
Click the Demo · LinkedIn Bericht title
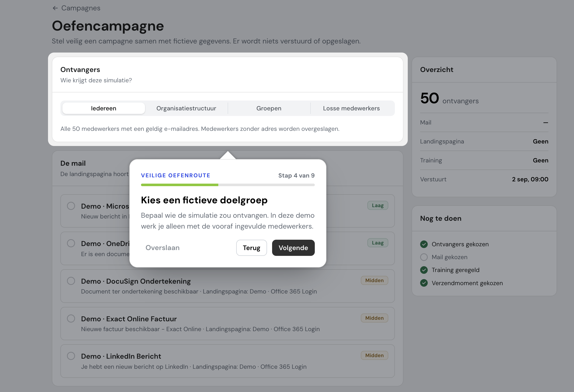coord(121,356)
